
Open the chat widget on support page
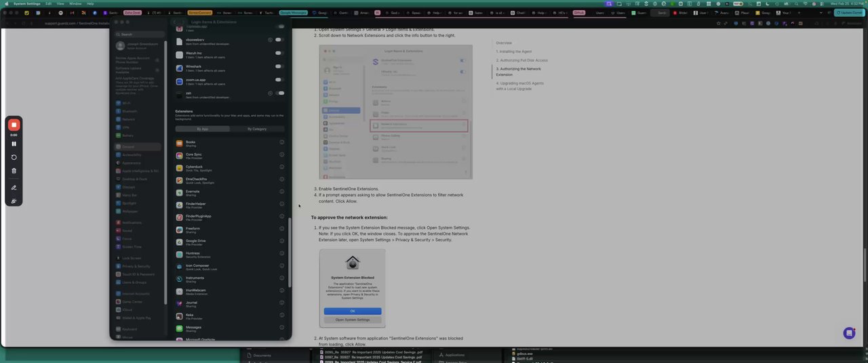(849, 333)
